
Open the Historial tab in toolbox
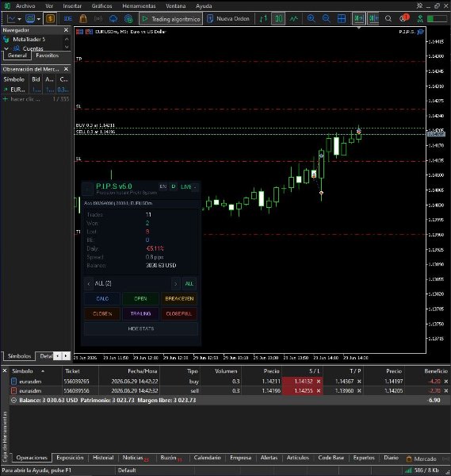[103, 458]
